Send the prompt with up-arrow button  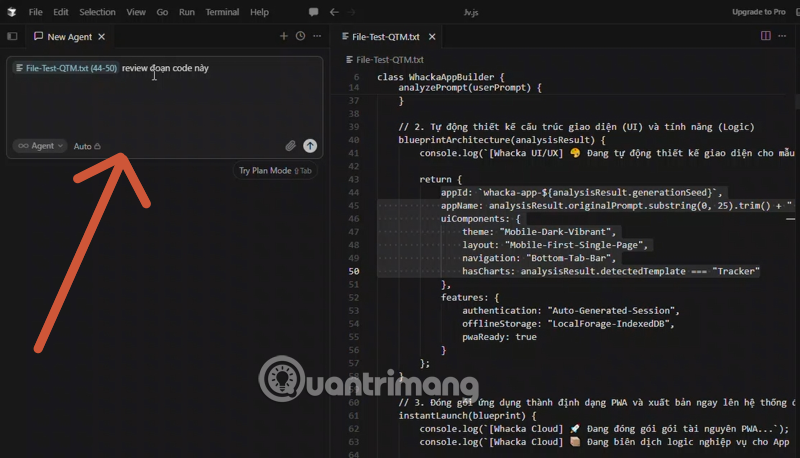point(310,146)
